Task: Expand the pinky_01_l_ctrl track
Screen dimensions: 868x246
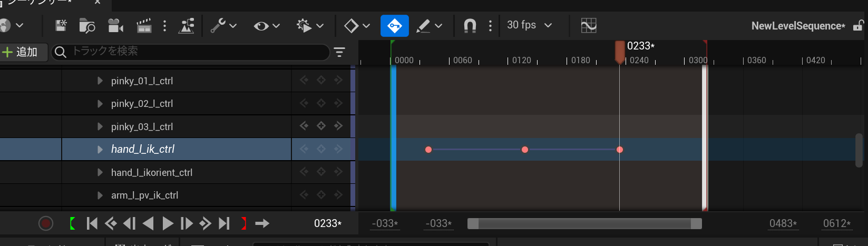Action: point(100,81)
